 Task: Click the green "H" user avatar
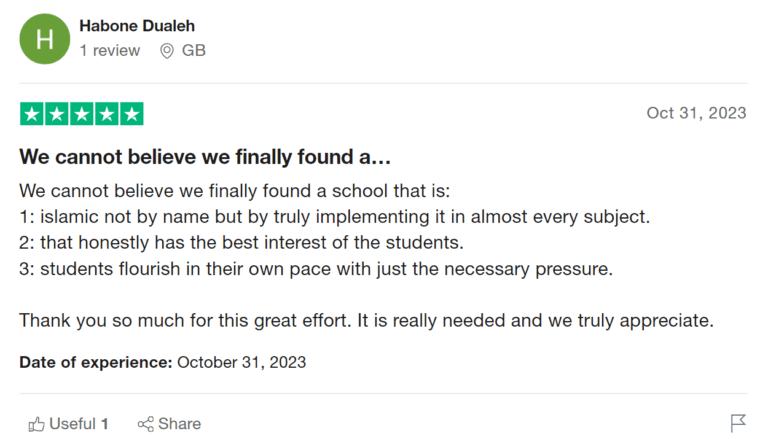tap(43, 39)
